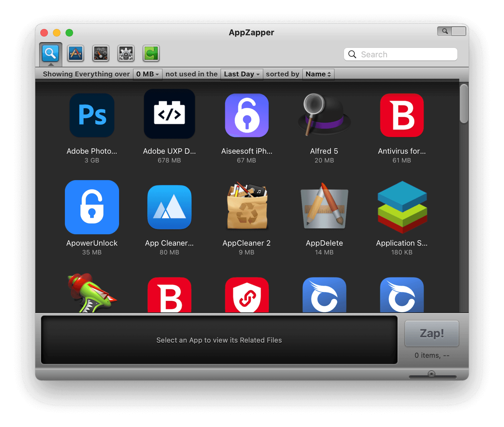Select the Adobe Photoshop app icon

(92, 115)
